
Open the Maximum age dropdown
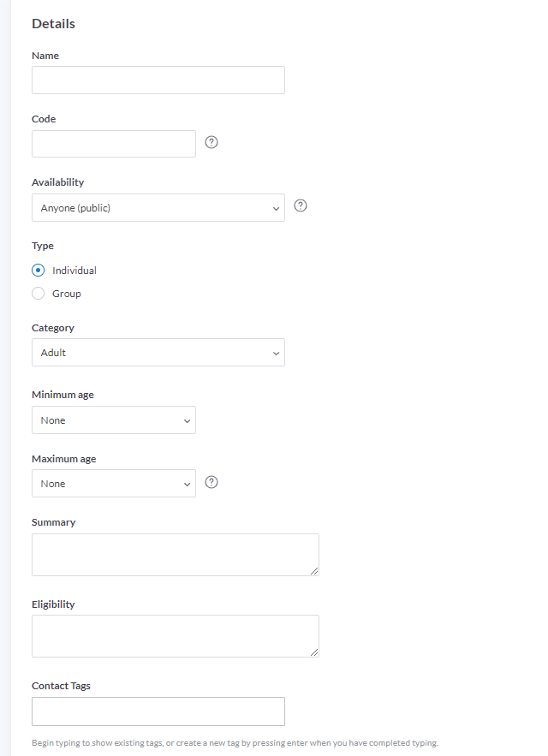click(x=114, y=483)
